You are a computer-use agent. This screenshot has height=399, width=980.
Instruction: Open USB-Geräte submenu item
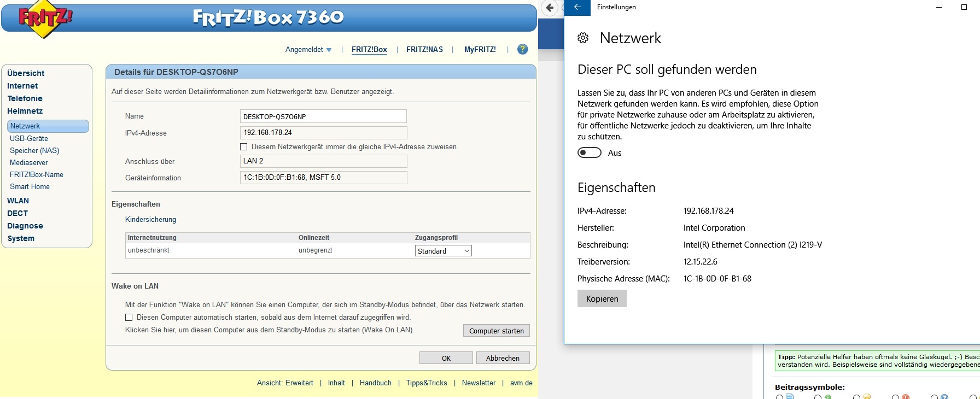29,139
